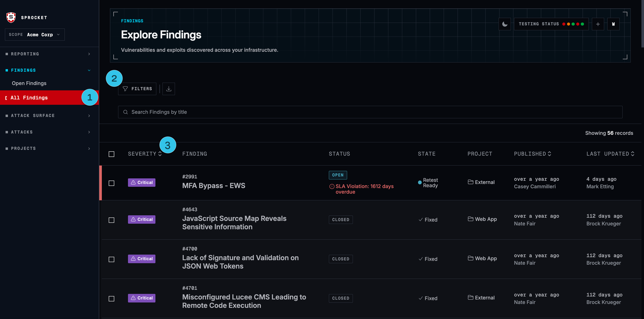This screenshot has width=644, height=319.
Task: Click Fixed checkmark for finding #4700
Action: pos(421,259)
